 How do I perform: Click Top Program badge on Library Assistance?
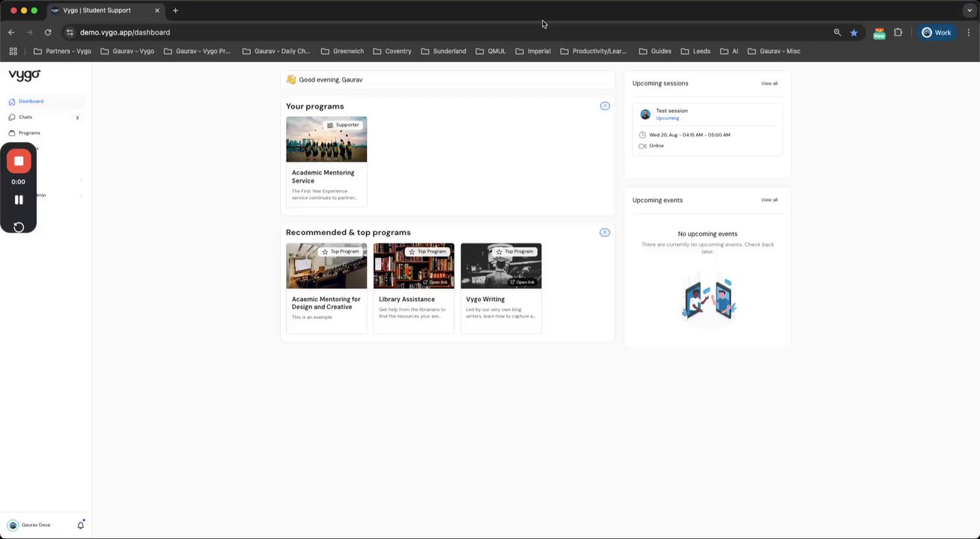427,252
